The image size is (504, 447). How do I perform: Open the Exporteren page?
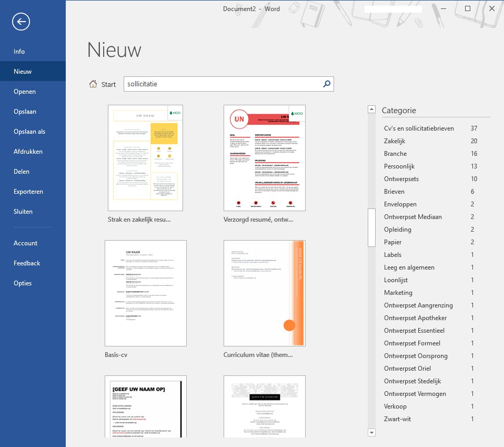click(33, 191)
